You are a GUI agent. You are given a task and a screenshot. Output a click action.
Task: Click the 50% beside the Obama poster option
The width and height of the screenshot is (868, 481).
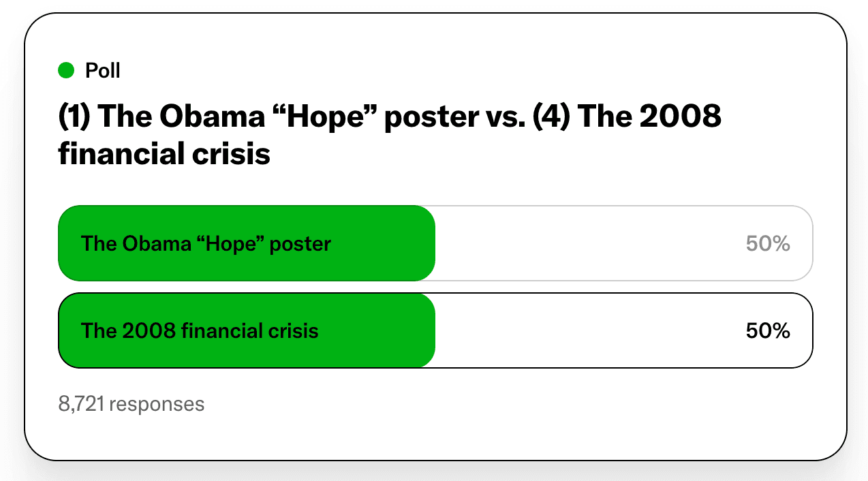[768, 243]
